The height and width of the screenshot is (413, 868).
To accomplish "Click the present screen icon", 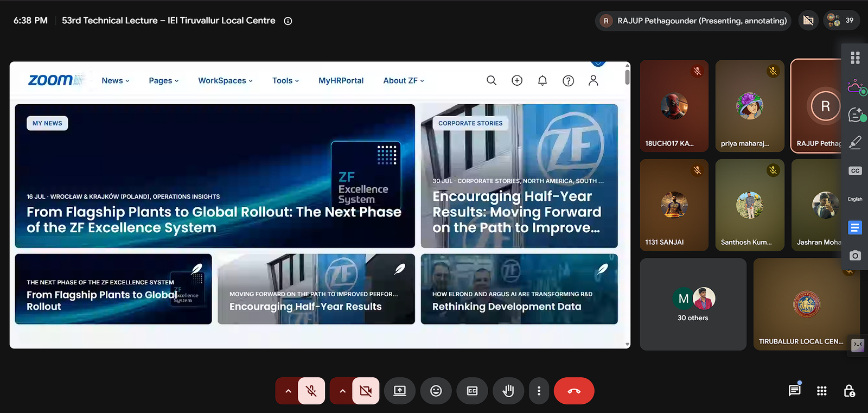I will click(x=400, y=391).
